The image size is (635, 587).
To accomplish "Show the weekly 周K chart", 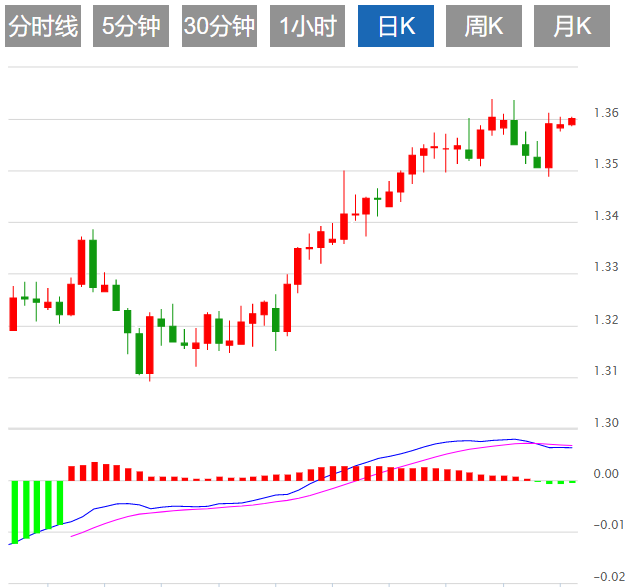I will [484, 27].
